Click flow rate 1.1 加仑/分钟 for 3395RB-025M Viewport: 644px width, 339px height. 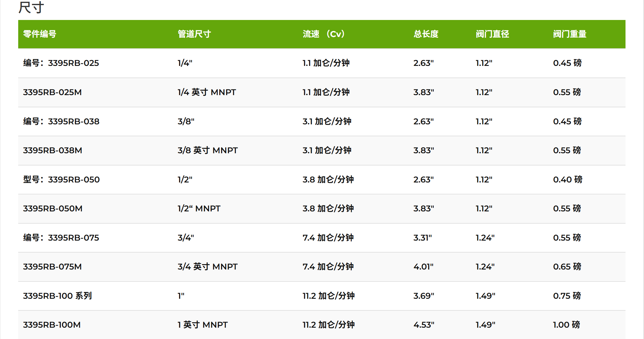click(326, 92)
